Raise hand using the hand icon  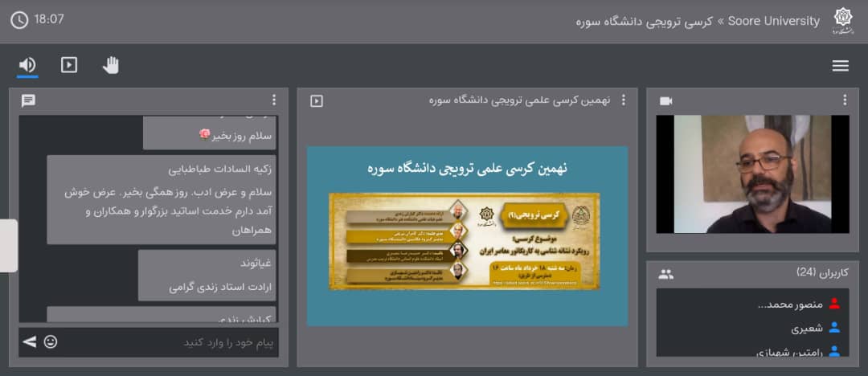point(111,65)
